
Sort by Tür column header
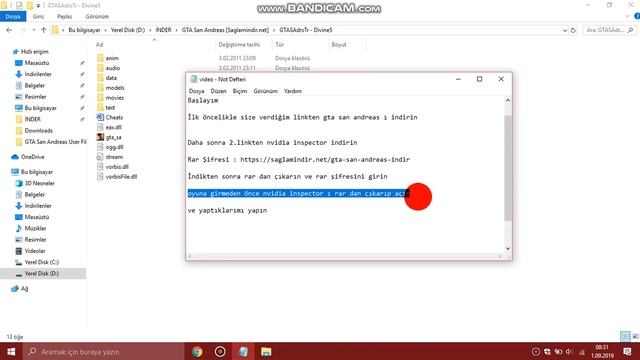click(280, 44)
